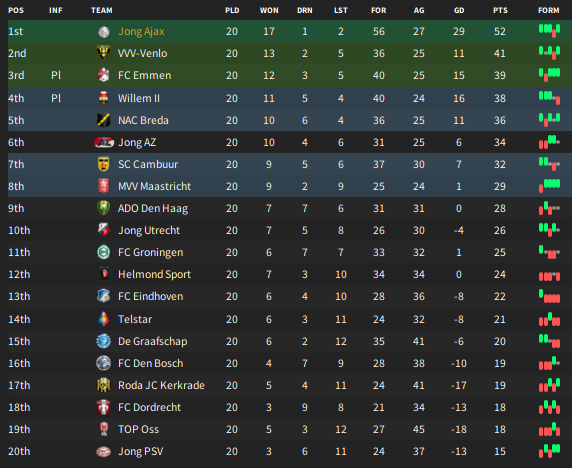This screenshot has height=468, width=572.
Task: Click the SC Cambuur crest
Action: pos(104,164)
